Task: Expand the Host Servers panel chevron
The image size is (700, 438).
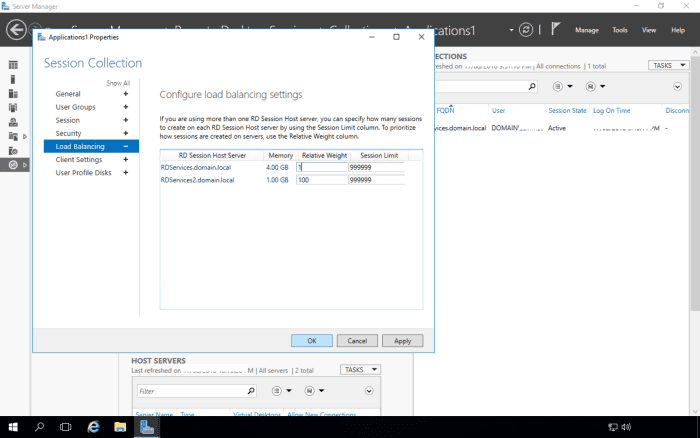Action: 369,391
